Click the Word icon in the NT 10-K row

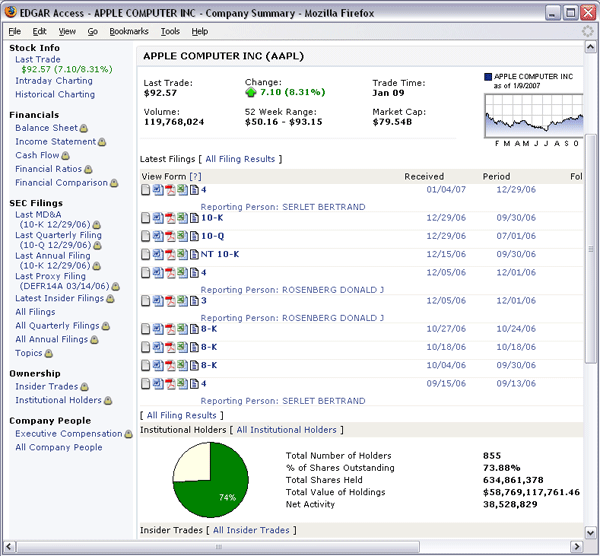click(x=158, y=254)
